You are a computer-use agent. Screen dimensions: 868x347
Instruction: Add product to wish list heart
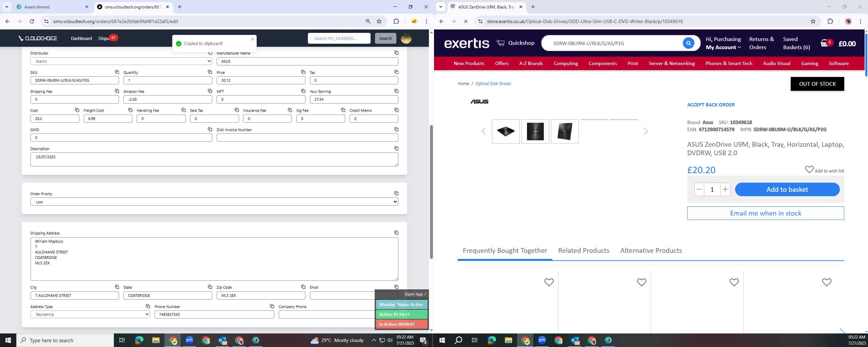tap(809, 169)
